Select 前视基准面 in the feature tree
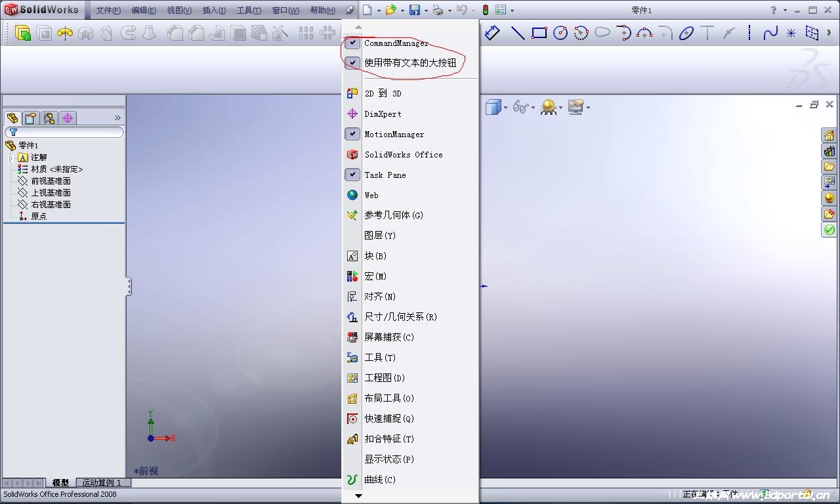Viewport: 840px width, 504px height. (51, 181)
